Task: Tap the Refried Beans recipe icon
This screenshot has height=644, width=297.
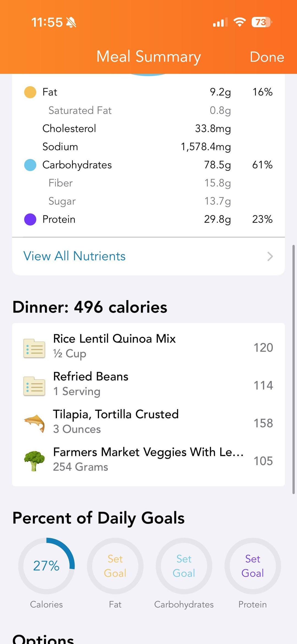Action: (34, 386)
